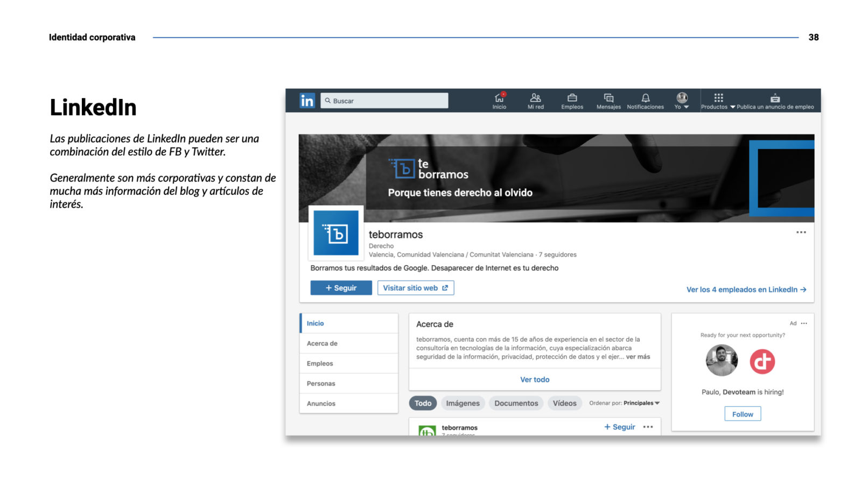Image resolution: width=868 pixels, height=488 pixels.
Task: Click the teborramos company logo thumbnail
Action: point(336,232)
